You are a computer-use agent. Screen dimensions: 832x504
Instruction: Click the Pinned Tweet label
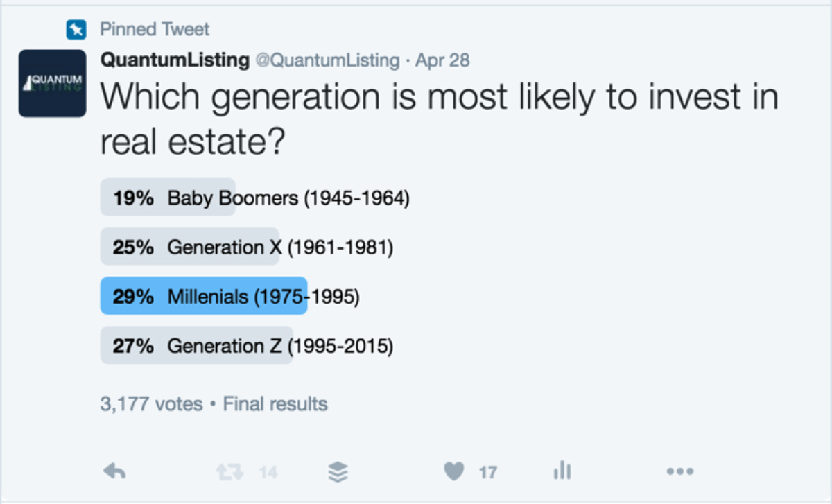tap(154, 30)
